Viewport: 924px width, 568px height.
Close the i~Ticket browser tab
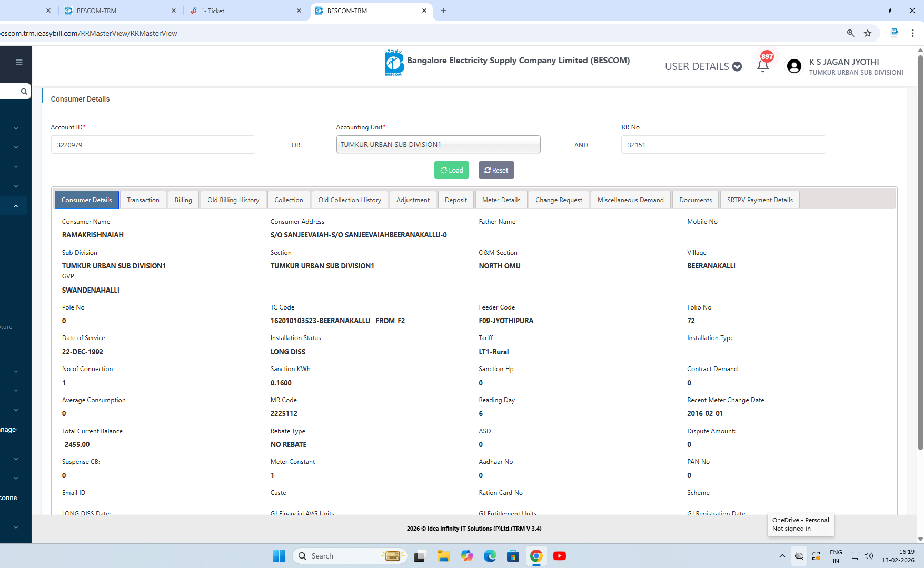click(x=299, y=11)
